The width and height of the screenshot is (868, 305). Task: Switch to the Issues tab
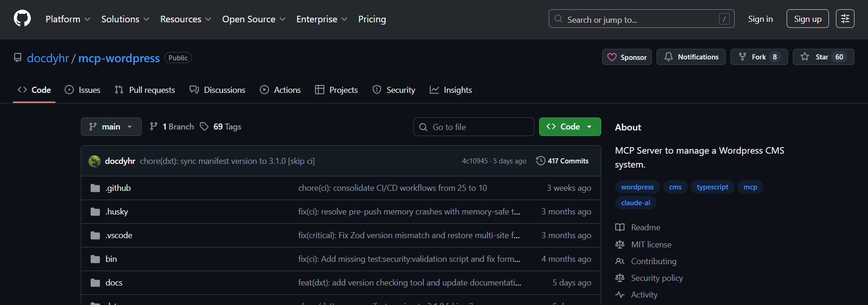(83, 90)
